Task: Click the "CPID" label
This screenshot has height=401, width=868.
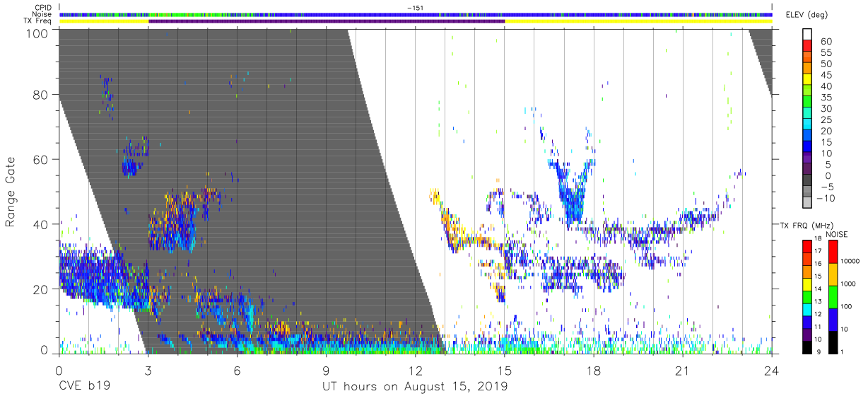Action: (x=43, y=7)
